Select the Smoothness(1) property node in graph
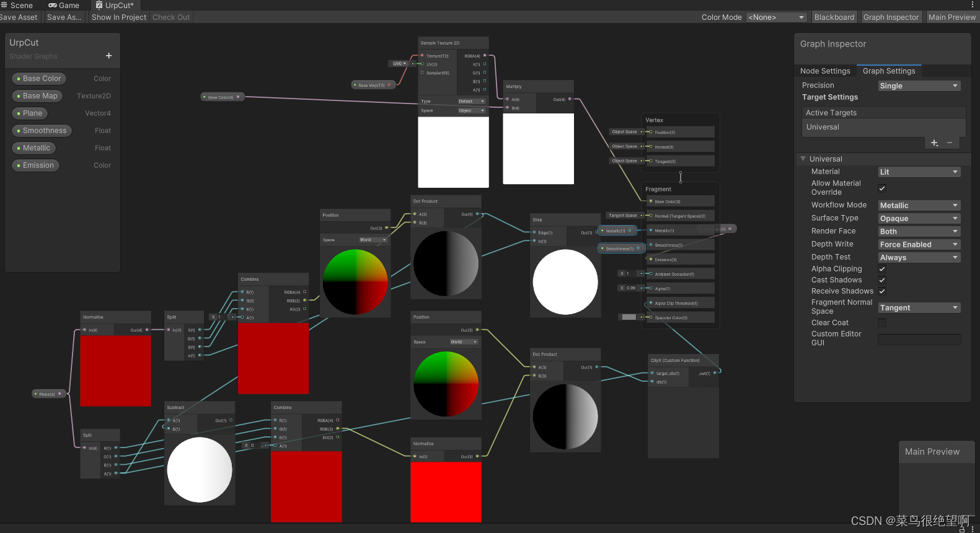980x533 pixels. click(x=620, y=249)
